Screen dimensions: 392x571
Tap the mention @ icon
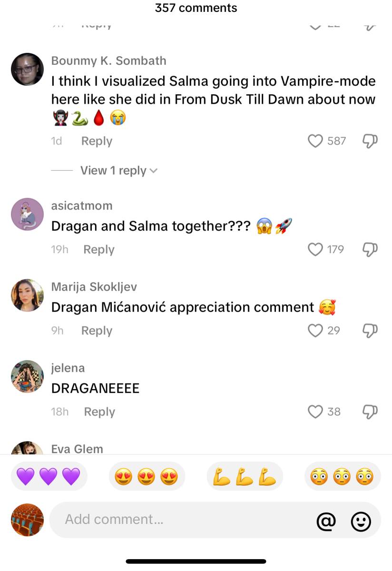pos(326,521)
